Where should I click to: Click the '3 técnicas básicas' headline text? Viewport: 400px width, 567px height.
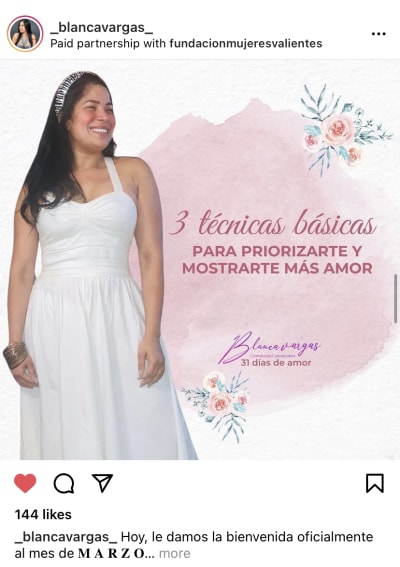(x=273, y=223)
